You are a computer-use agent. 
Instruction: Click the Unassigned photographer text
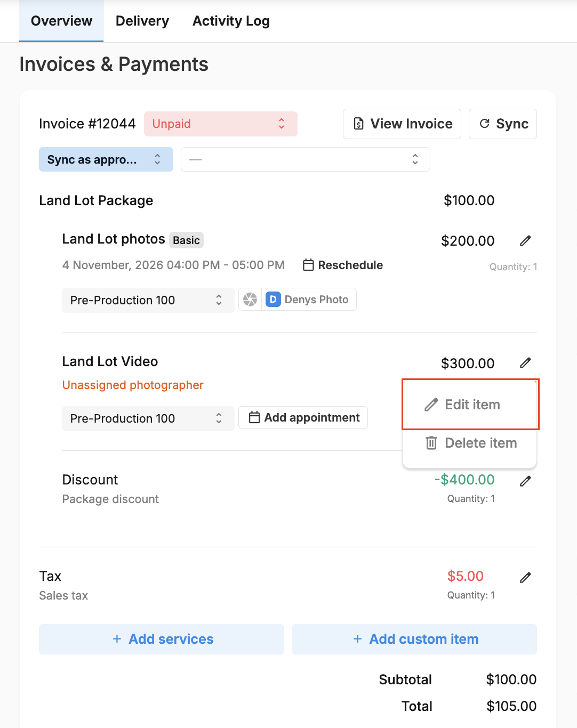133,385
